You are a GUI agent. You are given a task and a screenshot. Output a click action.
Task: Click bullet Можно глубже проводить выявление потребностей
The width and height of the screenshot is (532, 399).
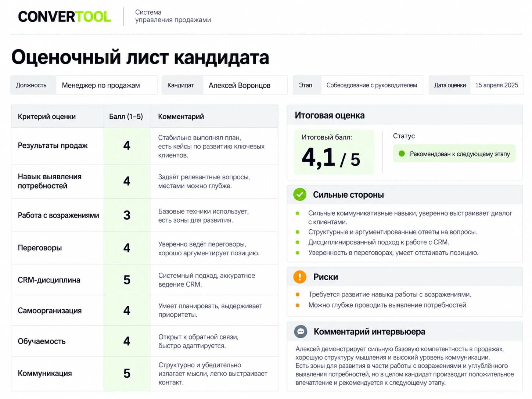[x=388, y=305]
